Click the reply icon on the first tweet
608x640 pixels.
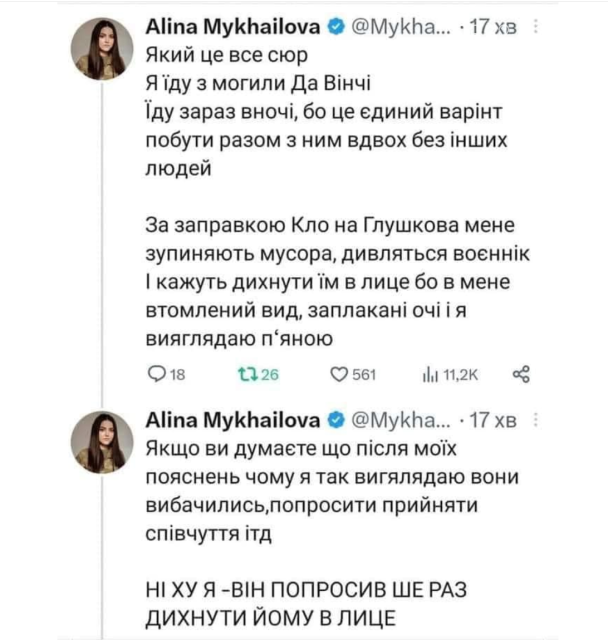[154, 375]
